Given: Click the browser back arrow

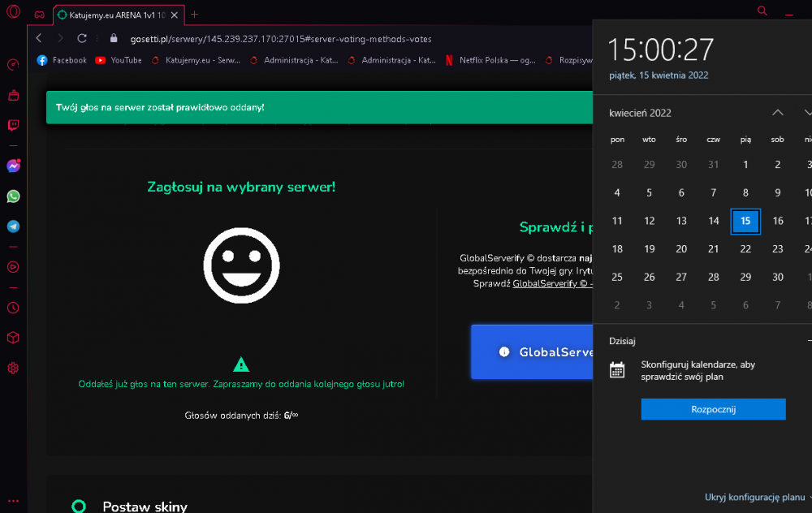Looking at the screenshot, I should (39, 38).
